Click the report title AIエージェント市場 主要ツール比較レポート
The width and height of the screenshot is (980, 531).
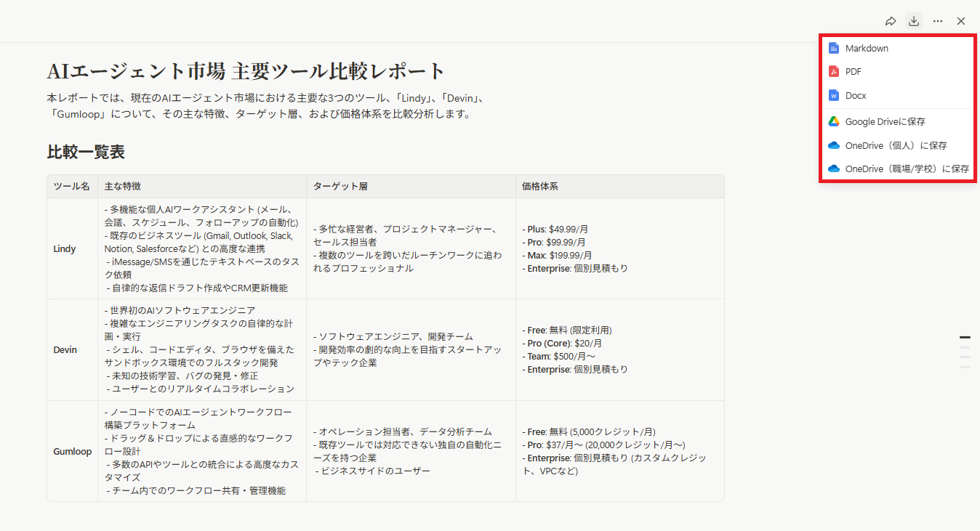pos(246,71)
